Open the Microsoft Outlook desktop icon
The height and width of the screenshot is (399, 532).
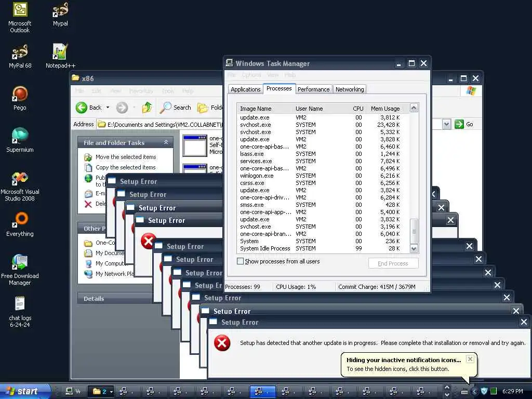click(20, 17)
